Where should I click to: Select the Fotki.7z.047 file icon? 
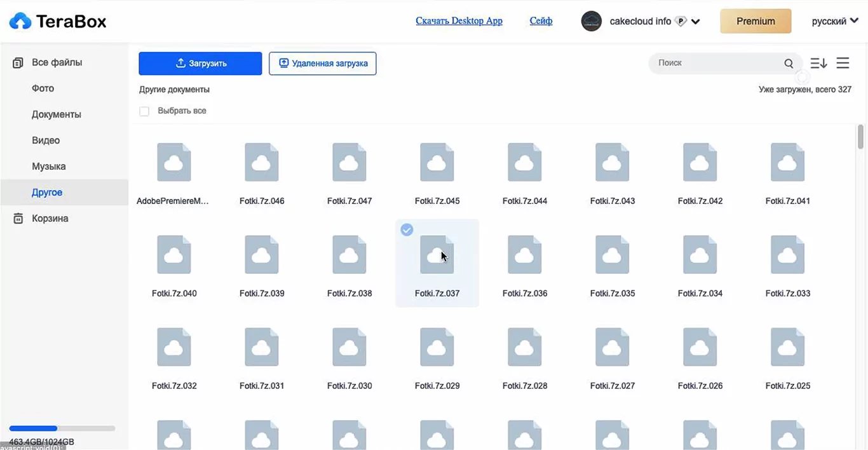tap(349, 162)
